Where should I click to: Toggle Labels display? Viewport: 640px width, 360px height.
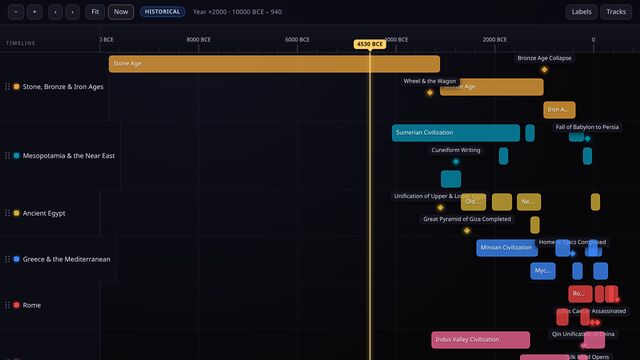click(581, 12)
